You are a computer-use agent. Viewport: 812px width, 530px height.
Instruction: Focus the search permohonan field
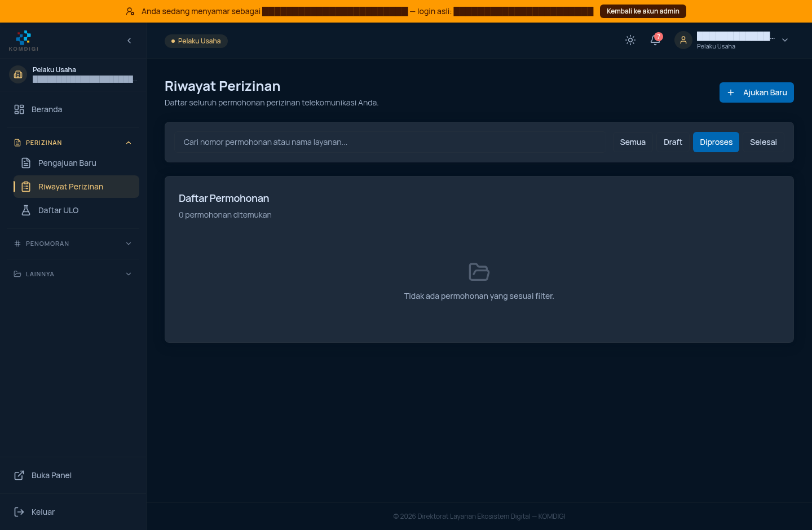(390, 142)
